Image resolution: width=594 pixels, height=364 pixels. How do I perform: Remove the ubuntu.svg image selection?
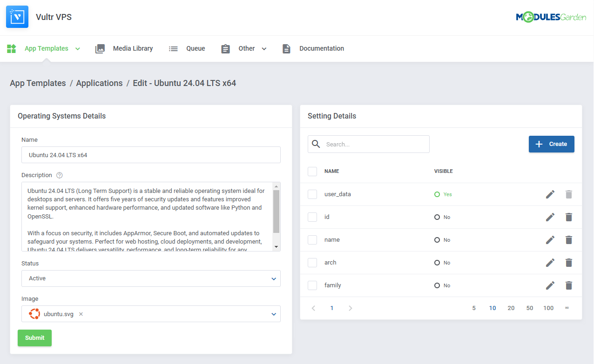coord(80,314)
